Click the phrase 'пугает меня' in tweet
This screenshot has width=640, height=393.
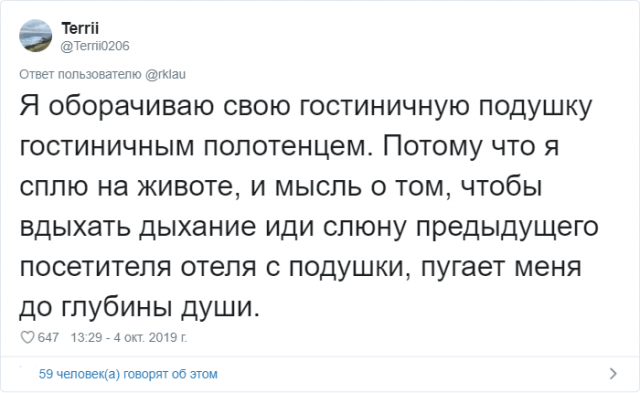pos(501,268)
